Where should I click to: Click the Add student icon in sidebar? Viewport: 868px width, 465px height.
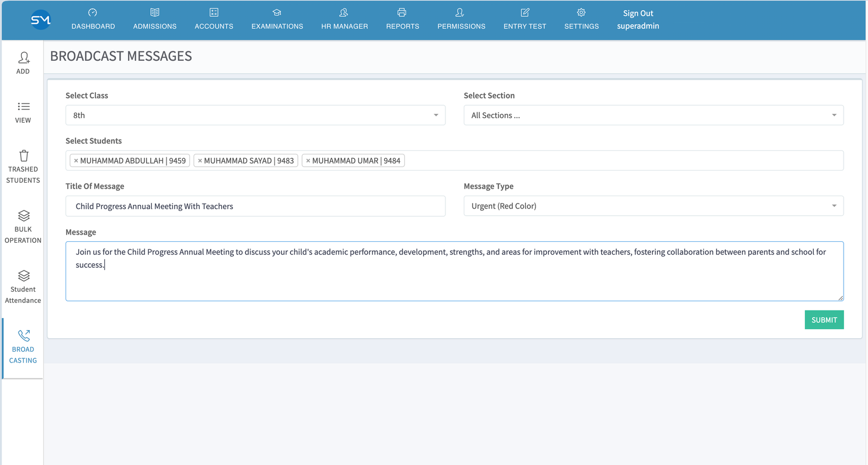[x=24, y=57]
